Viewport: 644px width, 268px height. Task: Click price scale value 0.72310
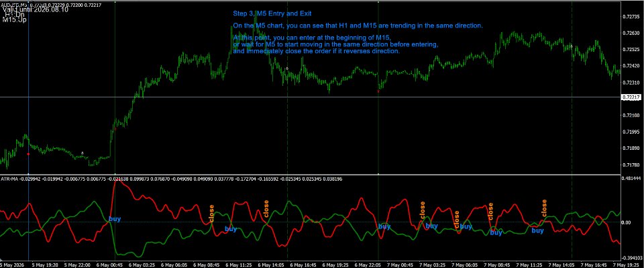631,83
